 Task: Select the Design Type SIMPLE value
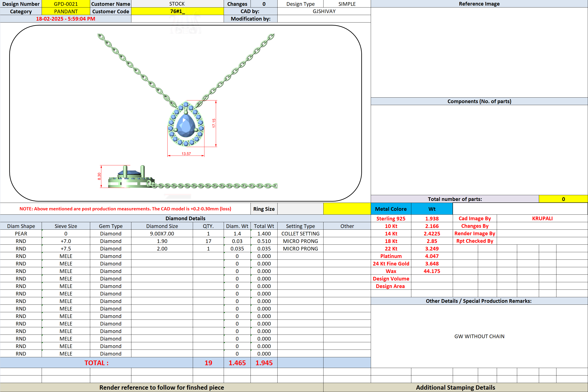click(x=347, y=4)
